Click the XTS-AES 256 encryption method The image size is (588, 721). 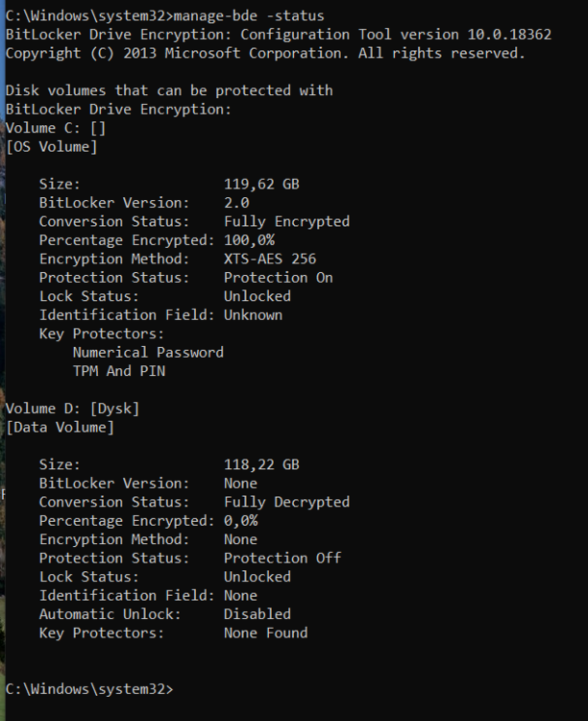click(x=270, y=259)
